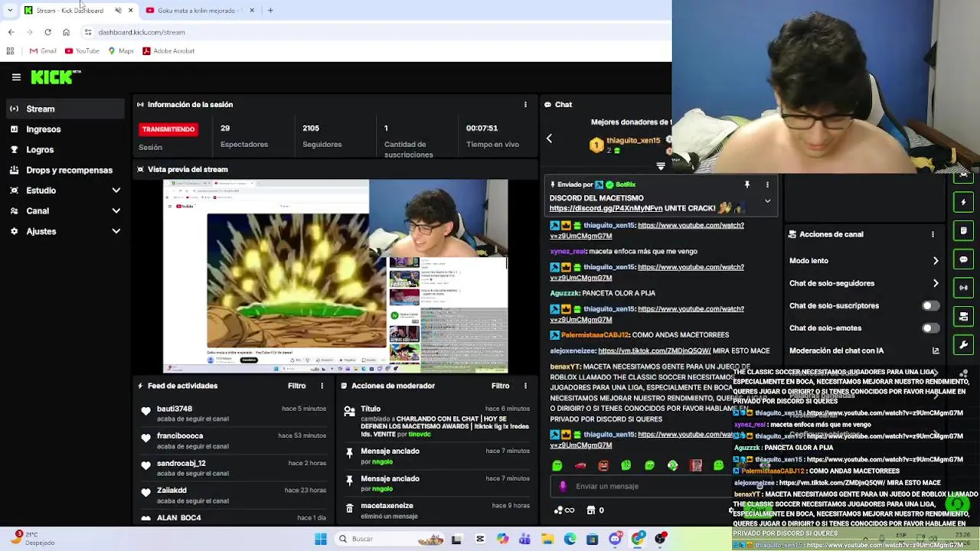Open Ingresos in the sidebar
The width and height of the screenshot is (980, 551).
click(64, 129)
